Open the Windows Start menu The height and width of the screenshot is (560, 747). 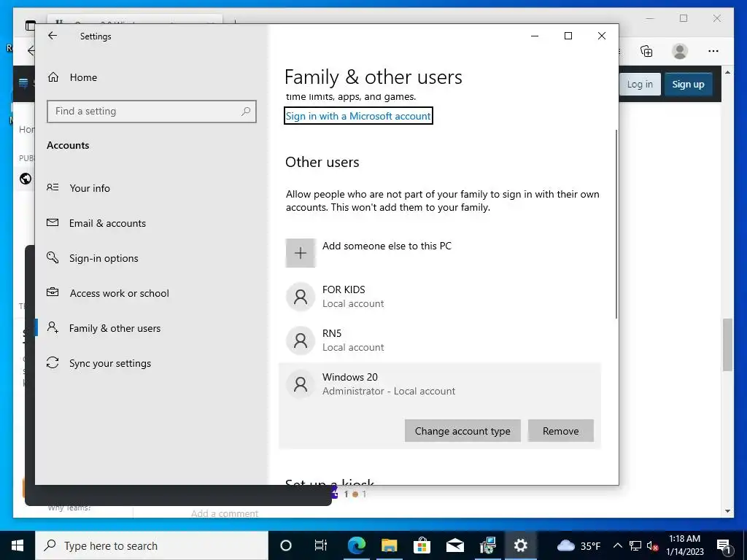tap(18, 545)
